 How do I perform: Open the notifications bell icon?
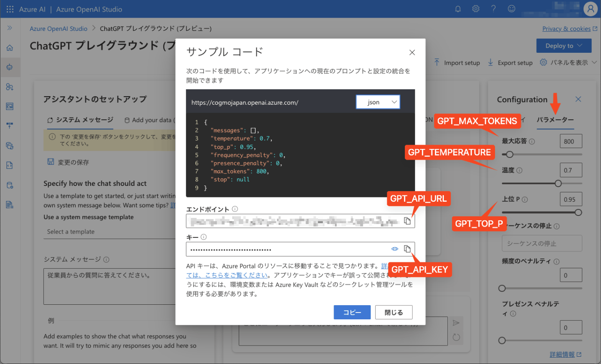[458, 9]
